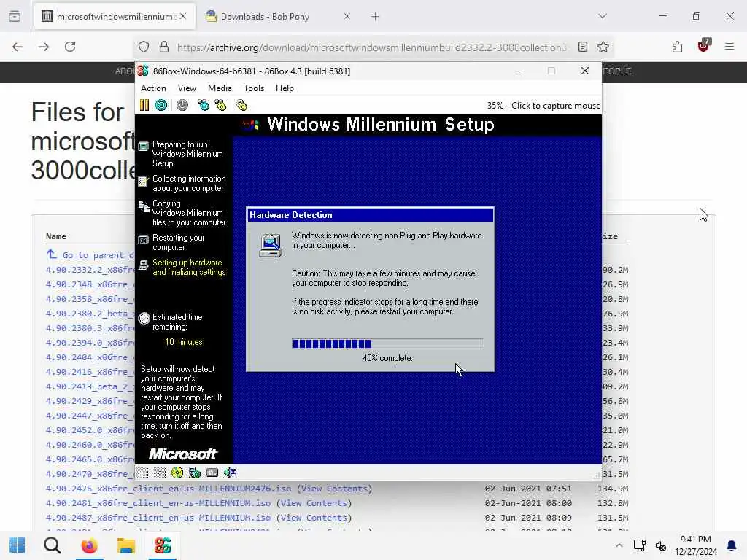747x560 pixels.
Task: Click the Hardware Detection dialog title bar
Action: click(x=370, y=215)
